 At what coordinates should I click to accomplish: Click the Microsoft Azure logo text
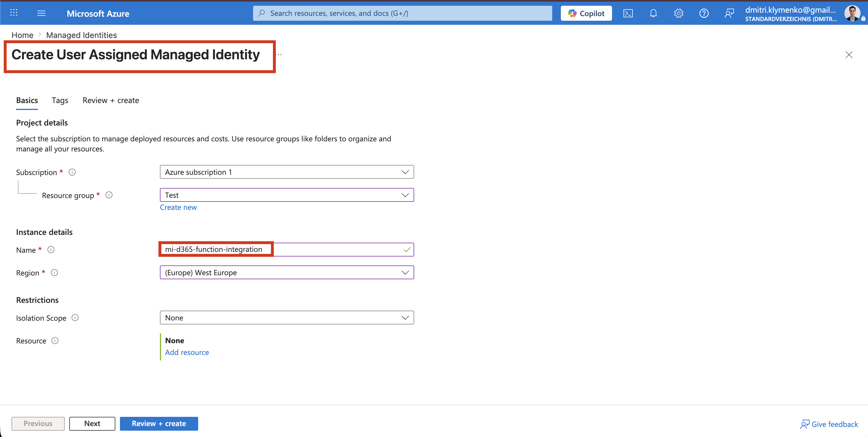[x=98, y=14]
